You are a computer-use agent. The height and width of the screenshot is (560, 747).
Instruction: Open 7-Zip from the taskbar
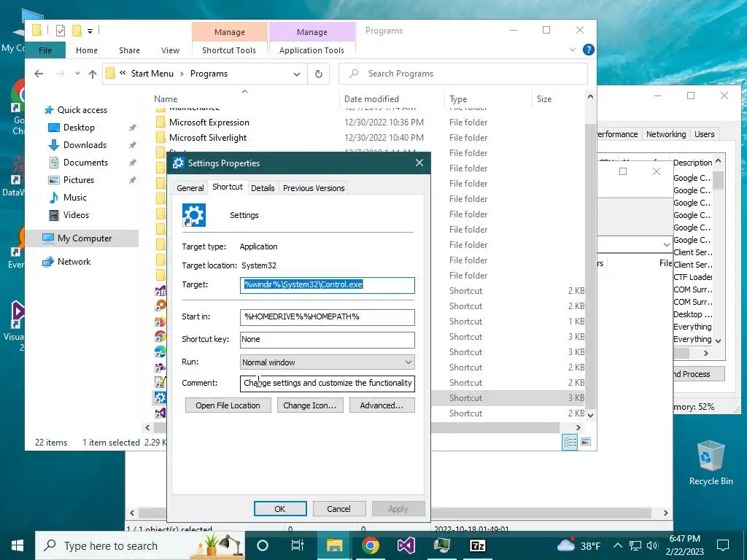[477, 545]
